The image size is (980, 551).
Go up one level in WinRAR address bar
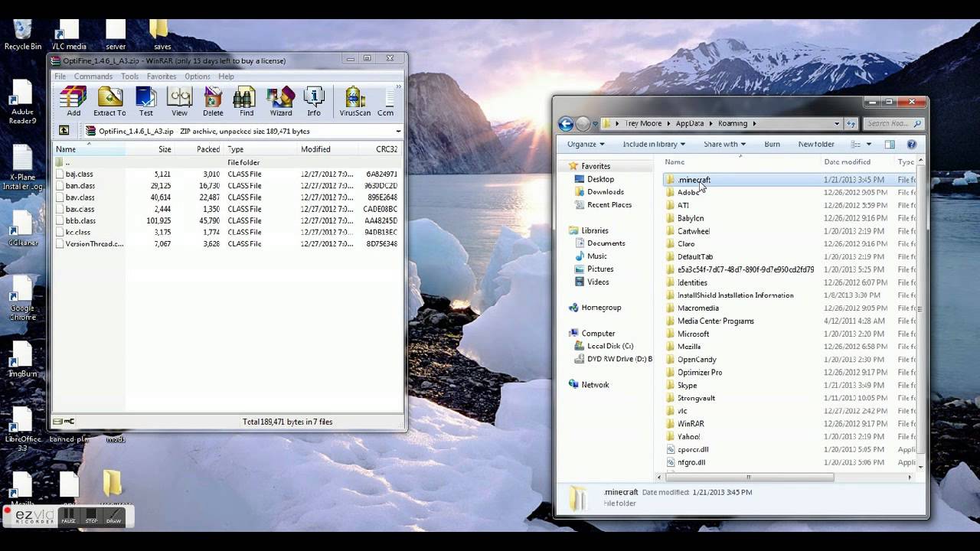(x=64, y=131)
